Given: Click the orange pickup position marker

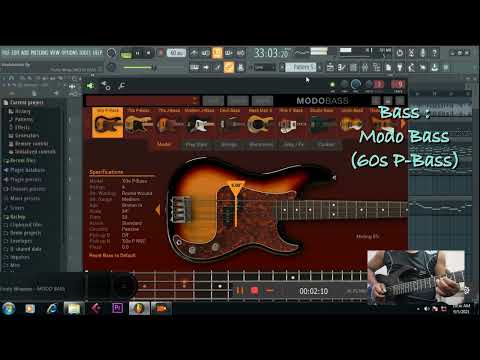Looking at the screenshot, I should [236, 203].
